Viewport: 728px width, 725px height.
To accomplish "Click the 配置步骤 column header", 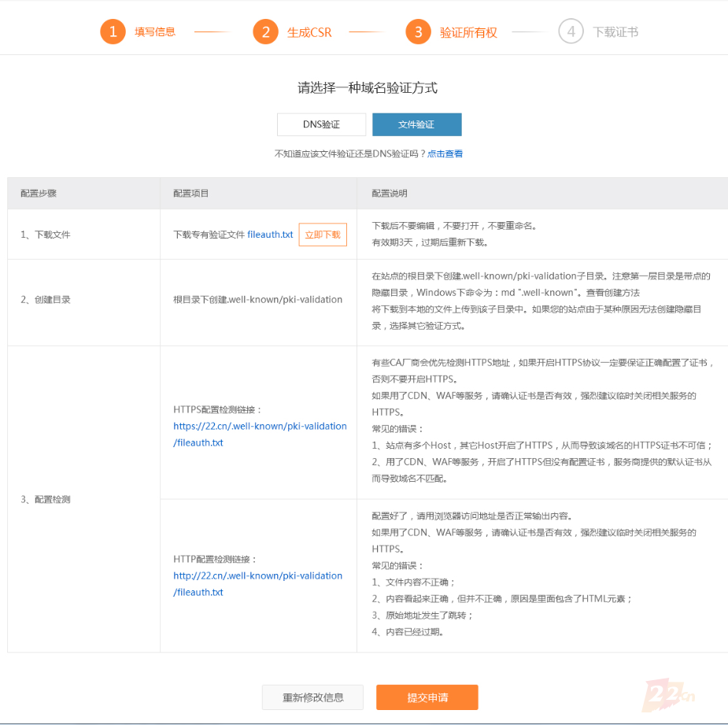I will (39, 193).
